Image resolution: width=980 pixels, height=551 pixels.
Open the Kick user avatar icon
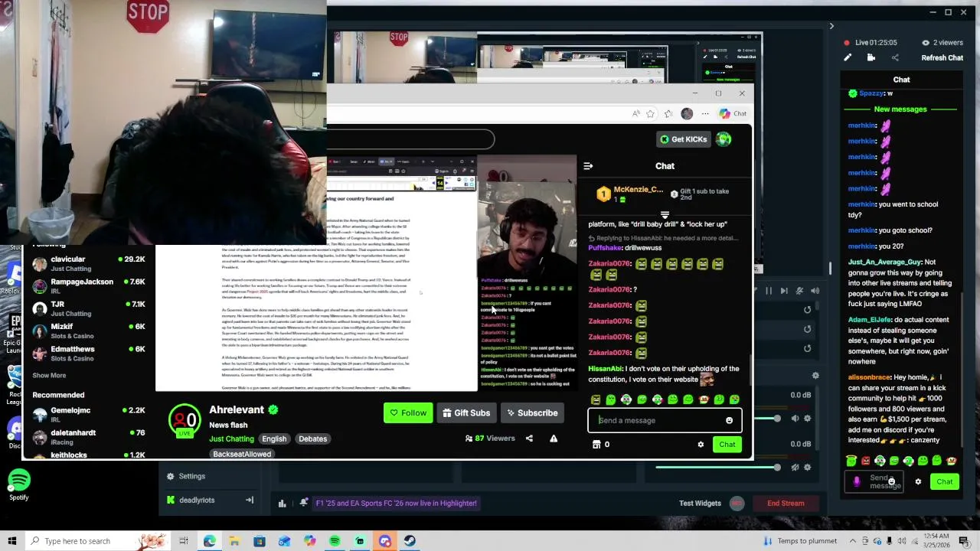coord(724,139)
